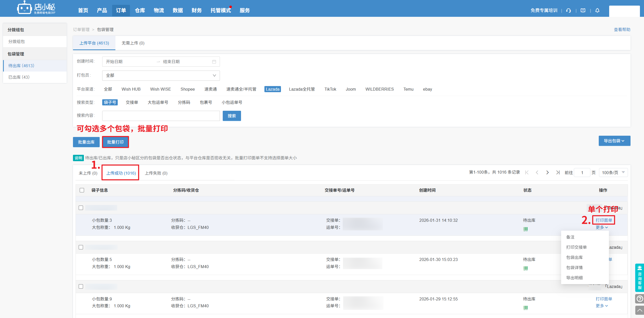This screenshot has height=318, width=644.
Task: Switch to 无需上传 (0) tab
Action: click(133, 43)
